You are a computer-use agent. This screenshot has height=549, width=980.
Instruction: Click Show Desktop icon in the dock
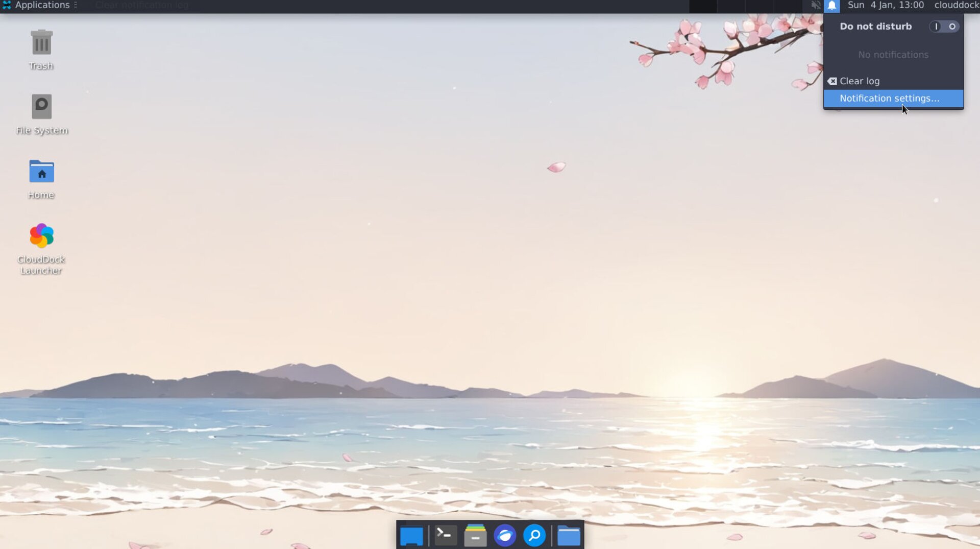tap(411, 536)
